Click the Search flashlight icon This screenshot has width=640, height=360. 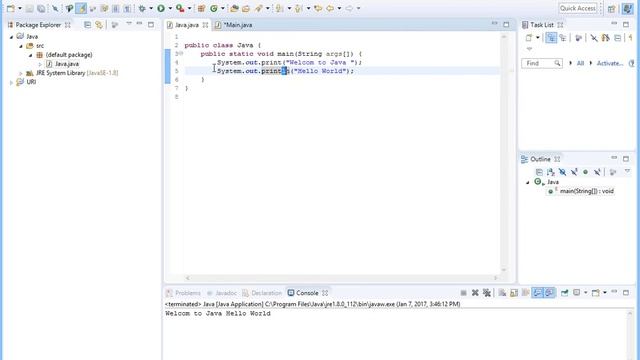point(258,8)
